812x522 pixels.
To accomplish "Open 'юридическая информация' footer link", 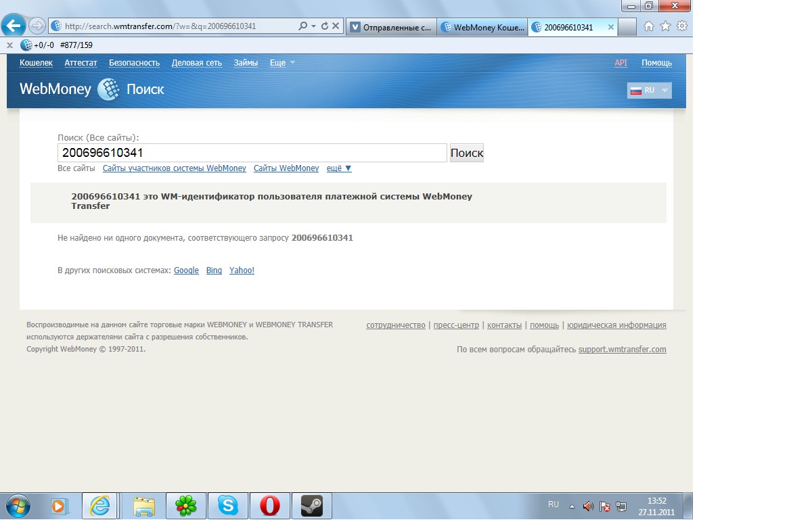I will click(x=616, y=325).
